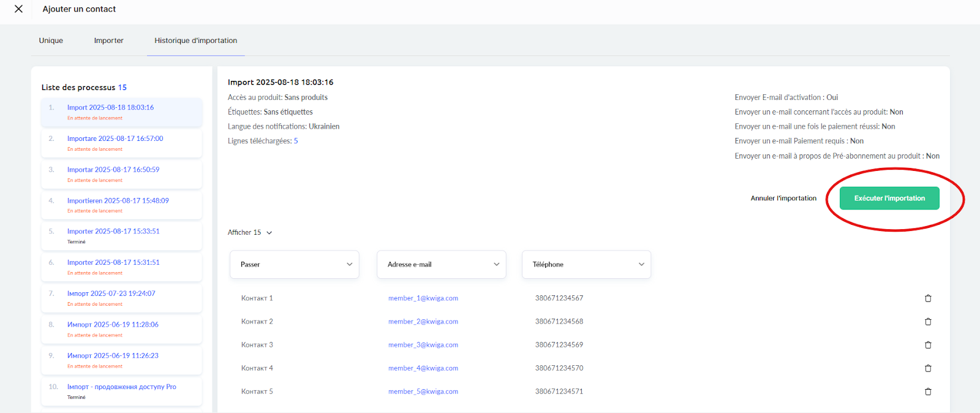The width and height of the screenshot is (980, 413).
Task: Click trash icon for Контакт 3
Action: (928, 345)
